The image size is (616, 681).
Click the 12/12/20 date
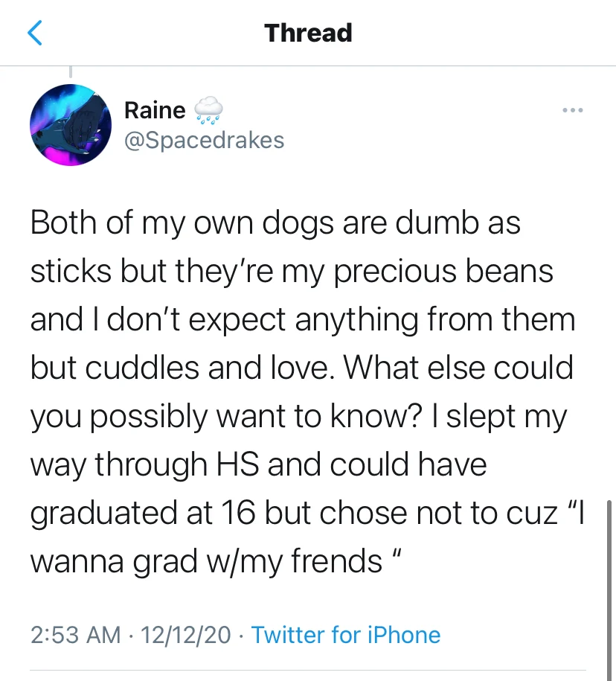point(186,635)
